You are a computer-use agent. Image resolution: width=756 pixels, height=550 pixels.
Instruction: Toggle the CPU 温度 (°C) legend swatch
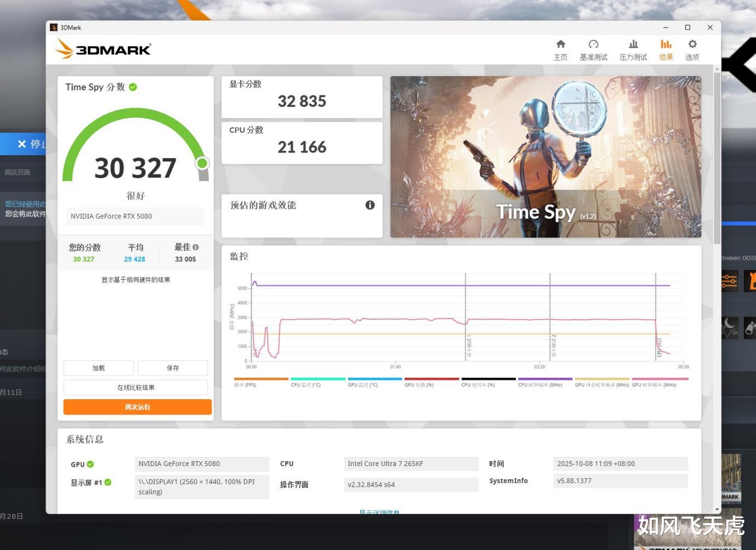[318, 382]
